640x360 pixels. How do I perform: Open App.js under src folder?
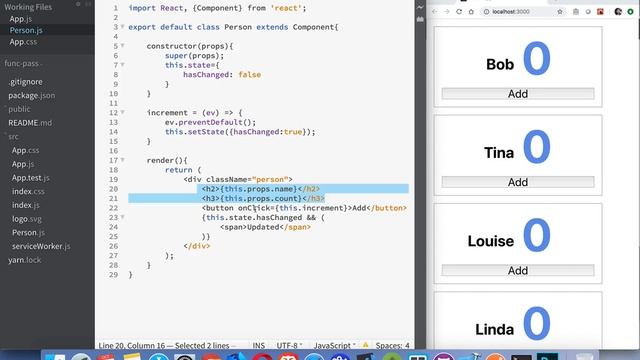click(23, 164)
